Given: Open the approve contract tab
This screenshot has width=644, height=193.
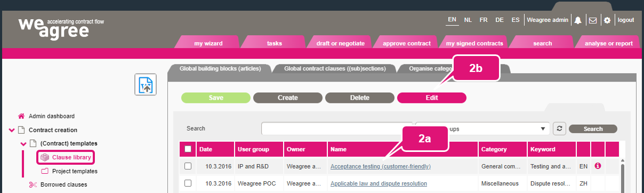Looking at the screenshot, I should [x=406, y=43].
